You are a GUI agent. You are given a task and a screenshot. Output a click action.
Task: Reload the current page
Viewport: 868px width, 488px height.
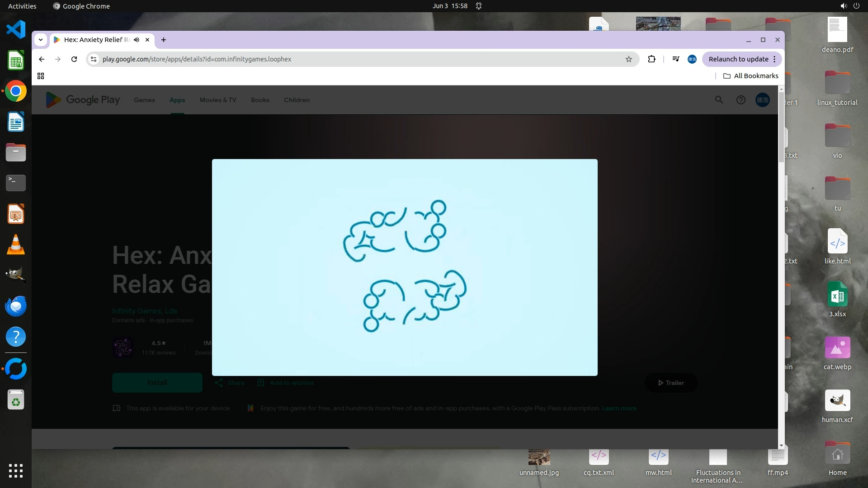coord(74,59)
